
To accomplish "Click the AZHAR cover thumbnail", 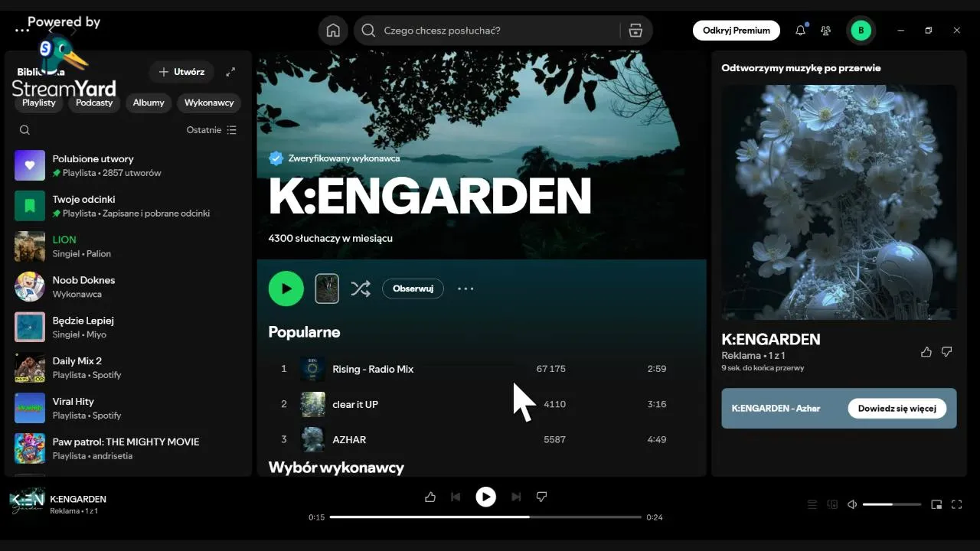I will 312,439.
